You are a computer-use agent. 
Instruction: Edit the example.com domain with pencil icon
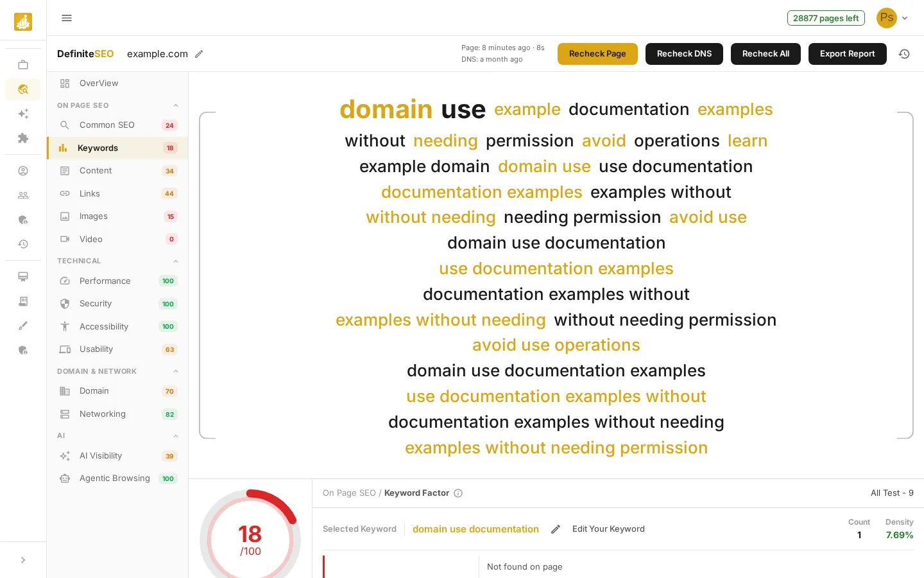point(199,54)
